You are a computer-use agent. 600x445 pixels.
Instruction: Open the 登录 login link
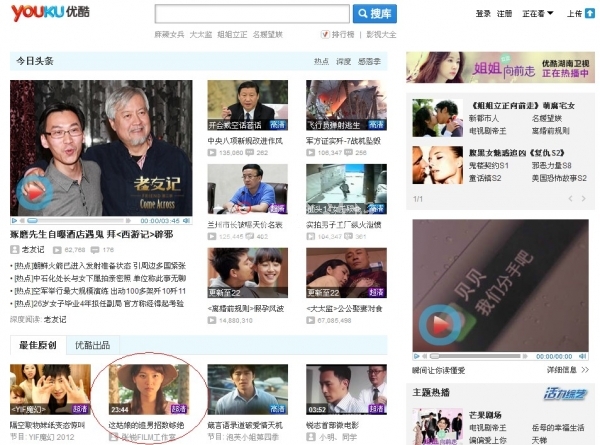tap(483, 13)
